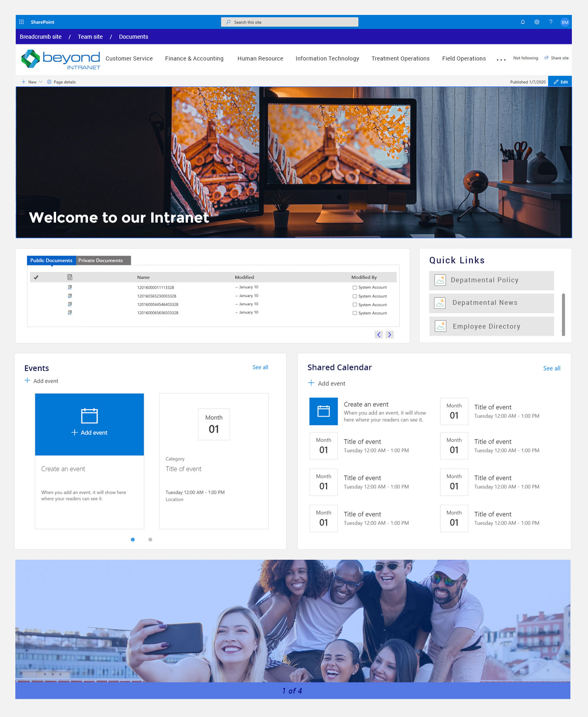Go to previous documents page arrow
Viewport: 588px width, 717px height.
379,335
